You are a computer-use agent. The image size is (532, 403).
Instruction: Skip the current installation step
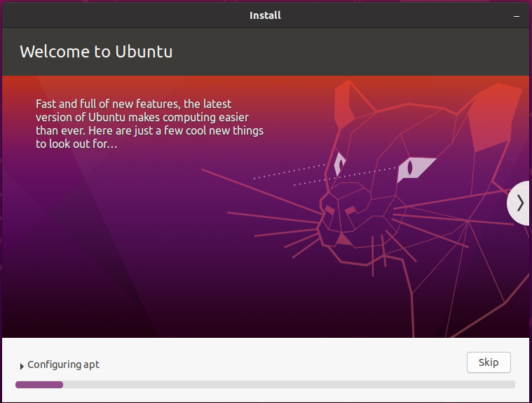click(489, 362)
